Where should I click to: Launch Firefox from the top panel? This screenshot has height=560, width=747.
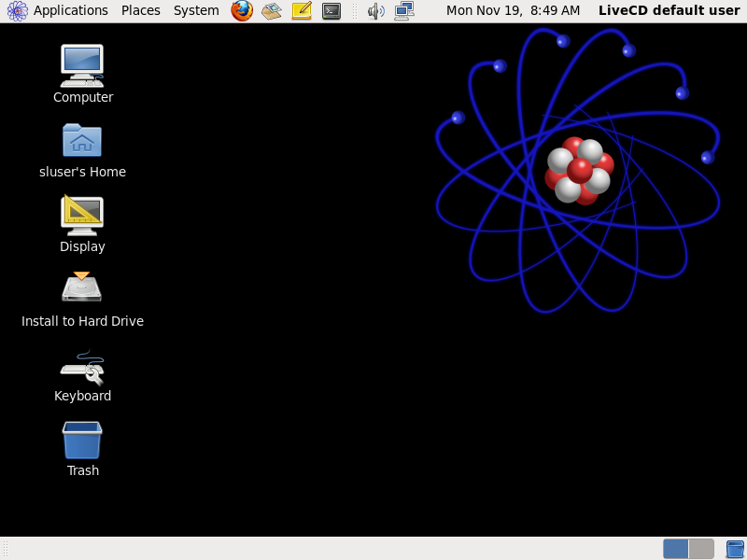click(x=242, y=10)
